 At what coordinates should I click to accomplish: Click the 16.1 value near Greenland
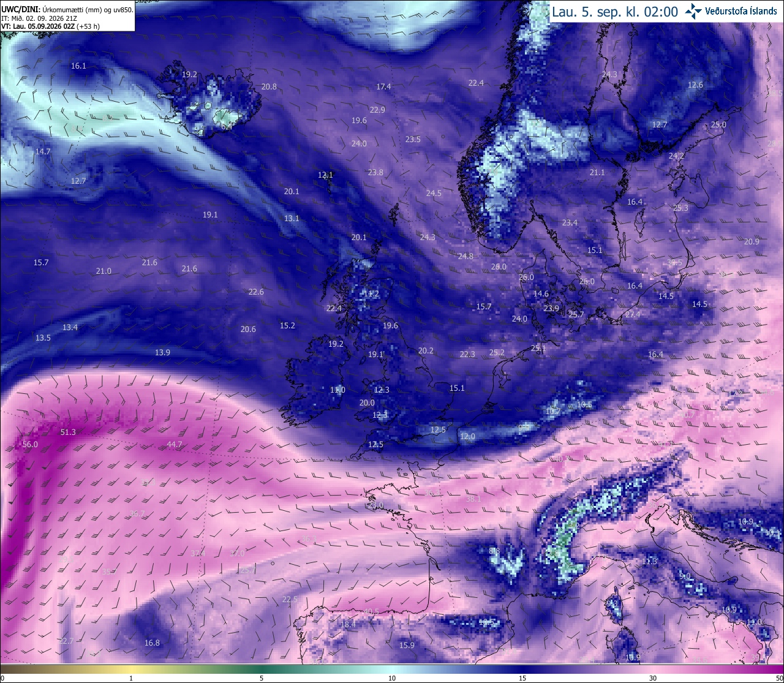78,66
